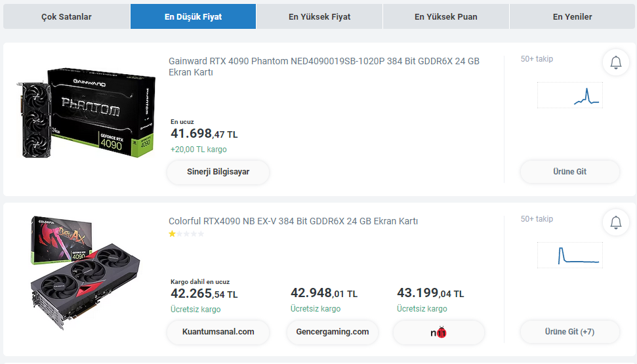Select the En Düşük Fiyat tab
The width and height of the screenshot is (637, 364).
click(x=193, y=16)
